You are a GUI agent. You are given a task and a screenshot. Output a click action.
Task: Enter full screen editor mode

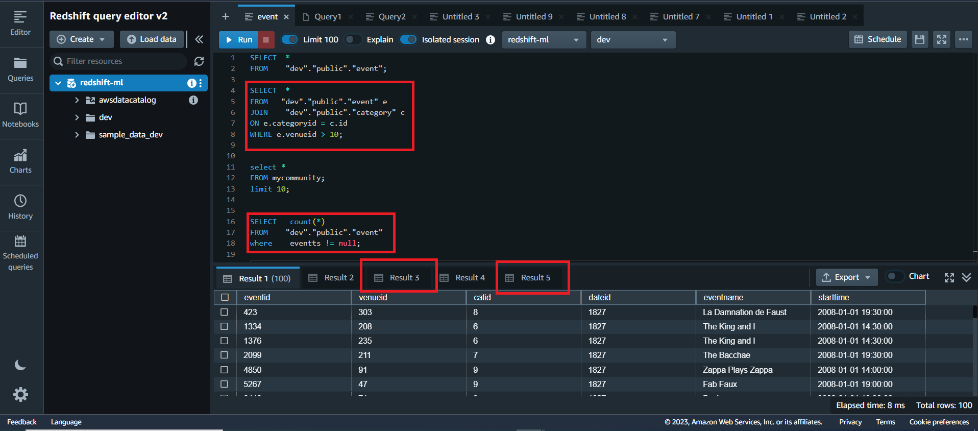point(942,39)
